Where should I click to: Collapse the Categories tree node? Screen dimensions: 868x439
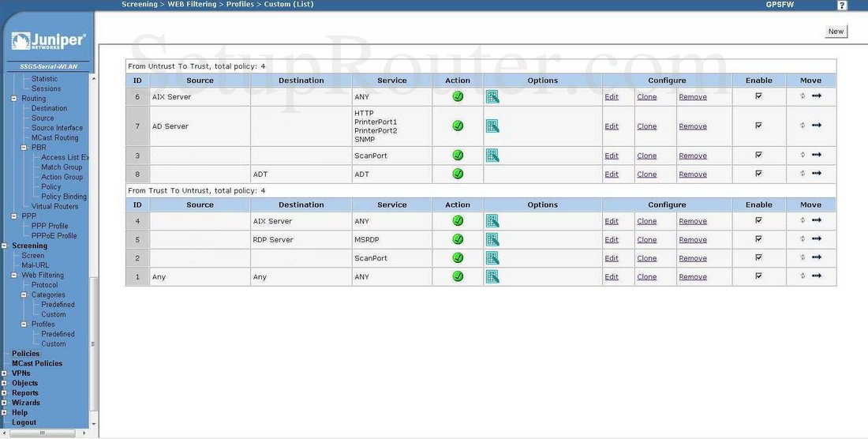24,295
